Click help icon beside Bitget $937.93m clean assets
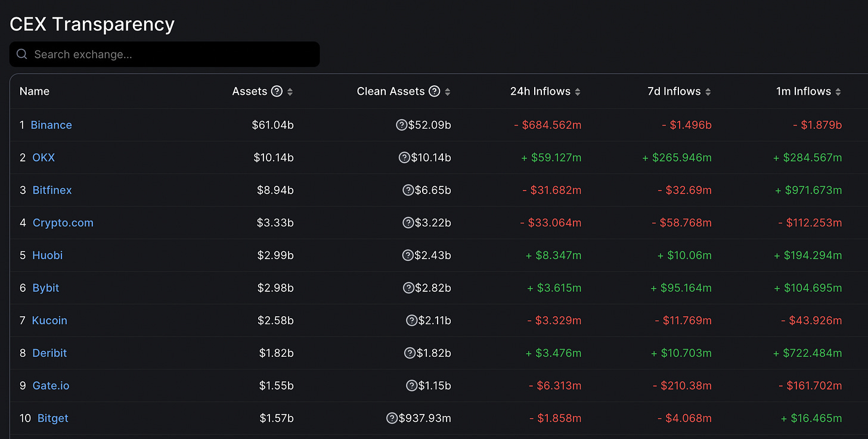 392,418
